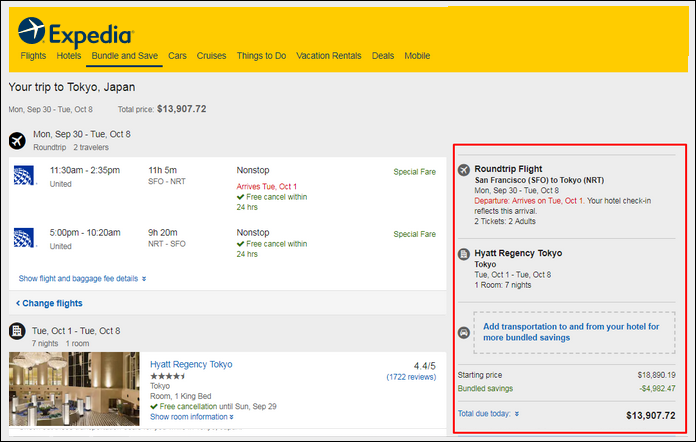Click the Room, 1 King Bed description
Image resolution: width=696 pixels, height=442 pixels.
coord(181,396)
